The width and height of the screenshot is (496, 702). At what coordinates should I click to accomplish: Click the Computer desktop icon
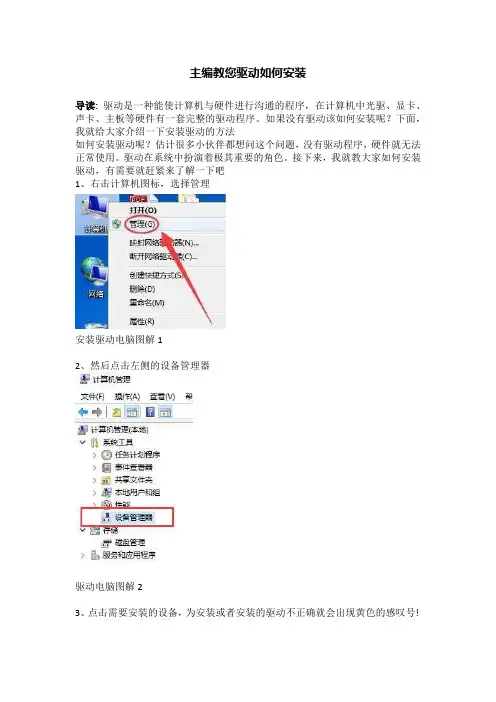[94, 215]
